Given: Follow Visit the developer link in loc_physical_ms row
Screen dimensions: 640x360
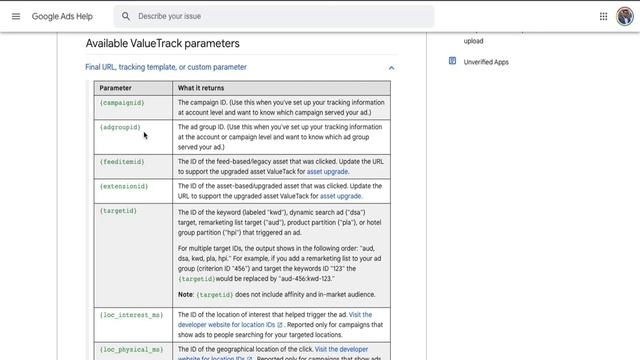Looking at the screenshot, I should [x=341, y=349].
